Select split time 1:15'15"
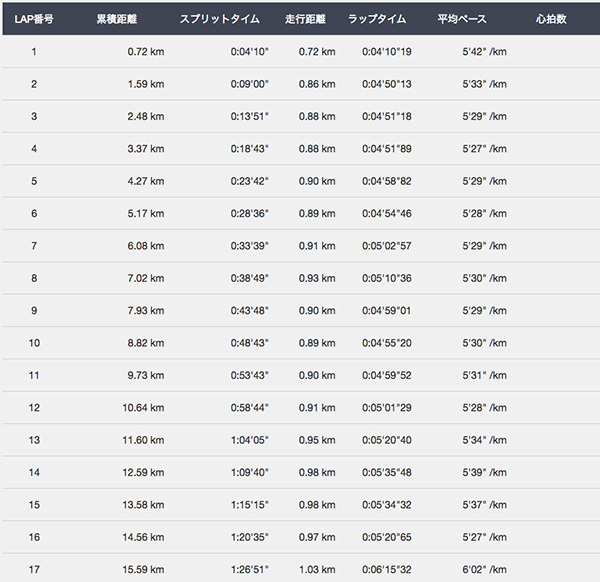Viewport: 600px width, 582px height. pyautogui.click(x=249, y=505)
